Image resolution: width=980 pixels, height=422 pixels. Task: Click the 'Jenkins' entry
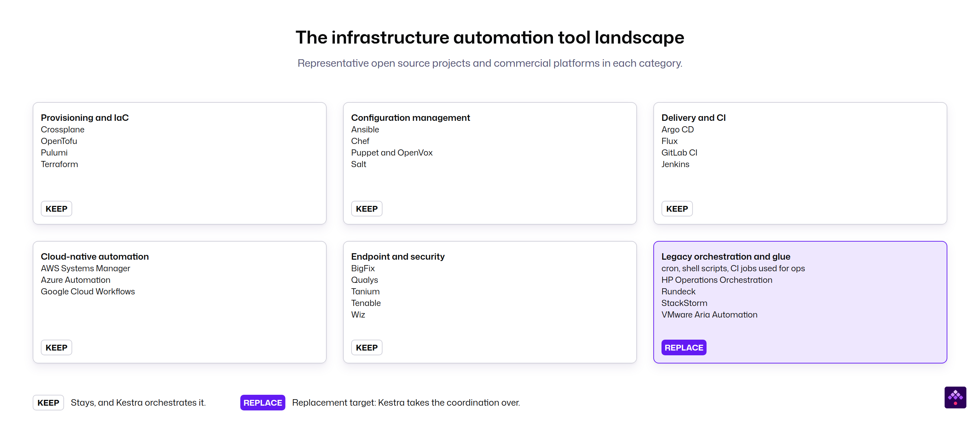point(675,164)
